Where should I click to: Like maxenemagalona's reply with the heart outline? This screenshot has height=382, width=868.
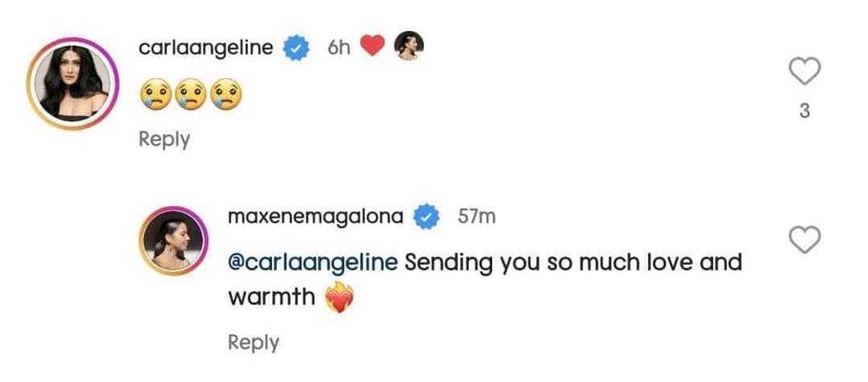pos(804,241)
